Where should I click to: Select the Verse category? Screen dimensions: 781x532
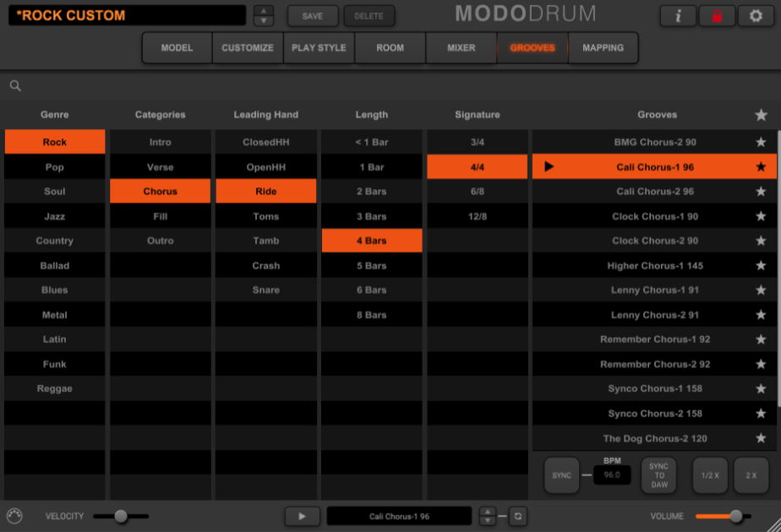161,167
